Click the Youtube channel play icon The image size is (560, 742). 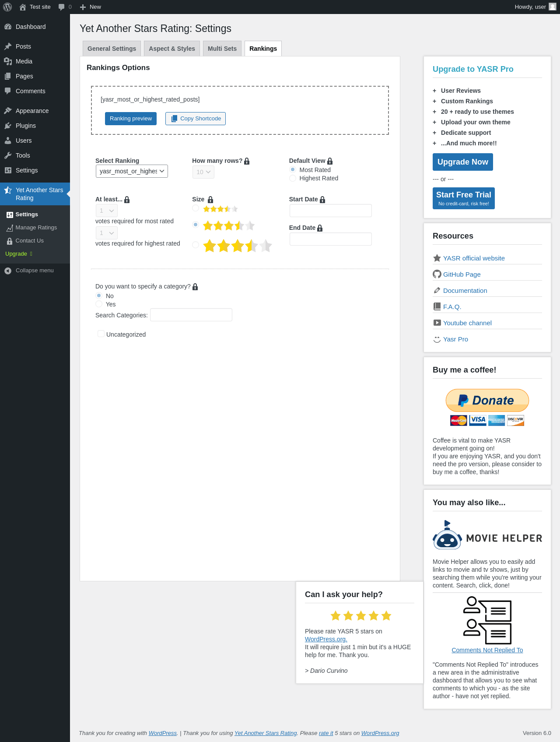click(x=437, y=323)
